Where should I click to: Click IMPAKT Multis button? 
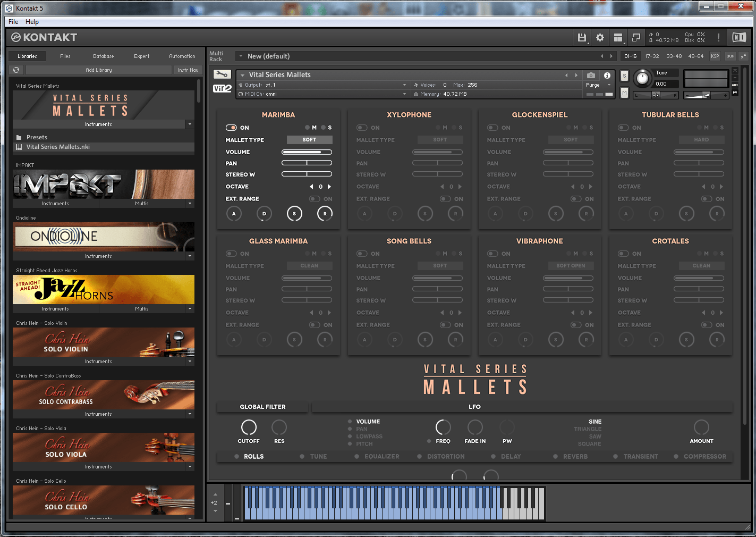click(x=142, y=203)
